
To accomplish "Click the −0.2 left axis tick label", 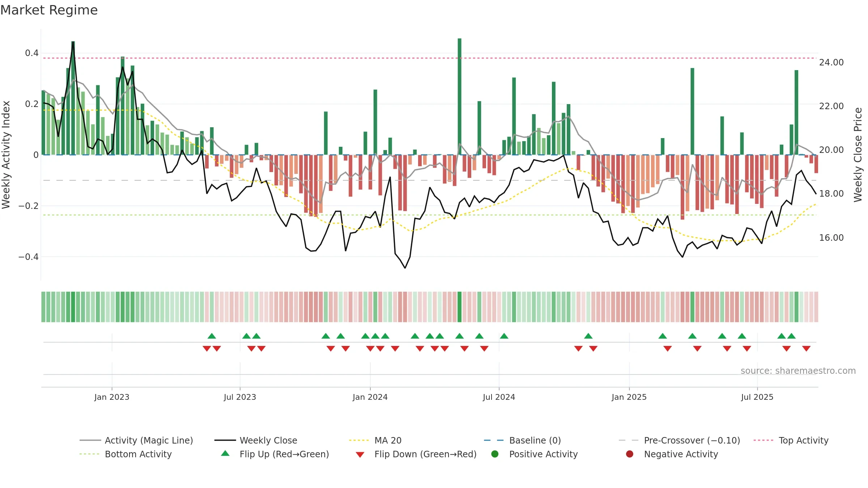I will (x=29, y=206).
